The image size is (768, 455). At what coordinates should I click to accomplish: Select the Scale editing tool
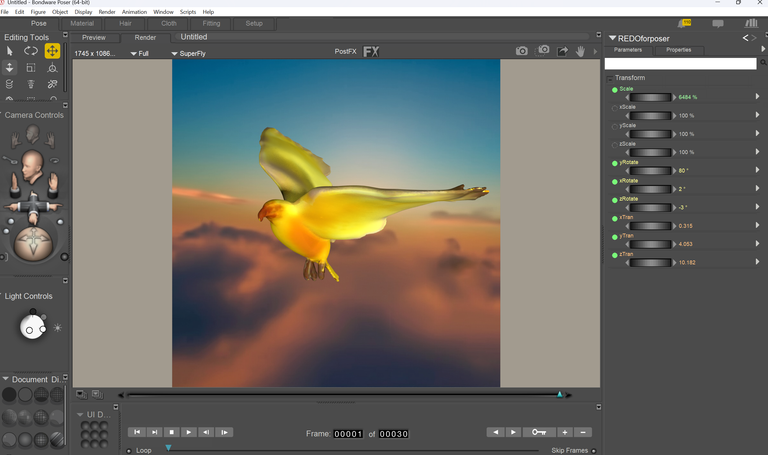tap(31, 68)
